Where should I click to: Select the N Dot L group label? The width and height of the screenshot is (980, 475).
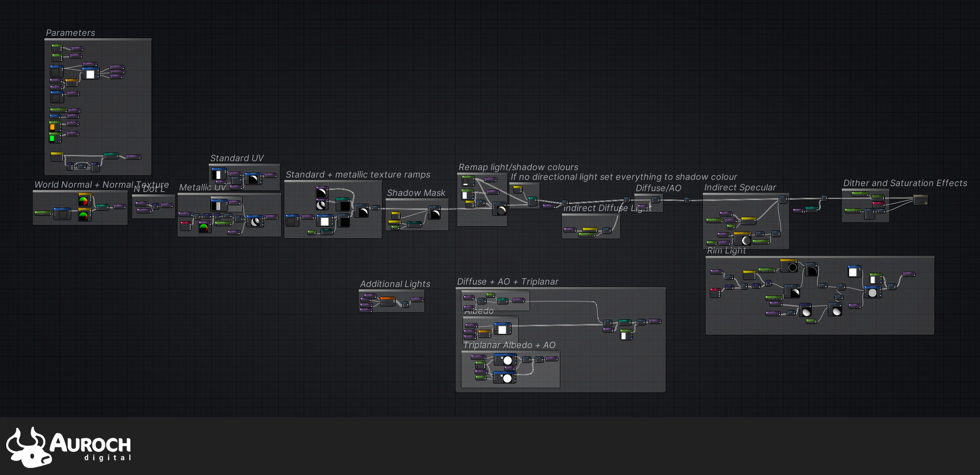(149, 189)
